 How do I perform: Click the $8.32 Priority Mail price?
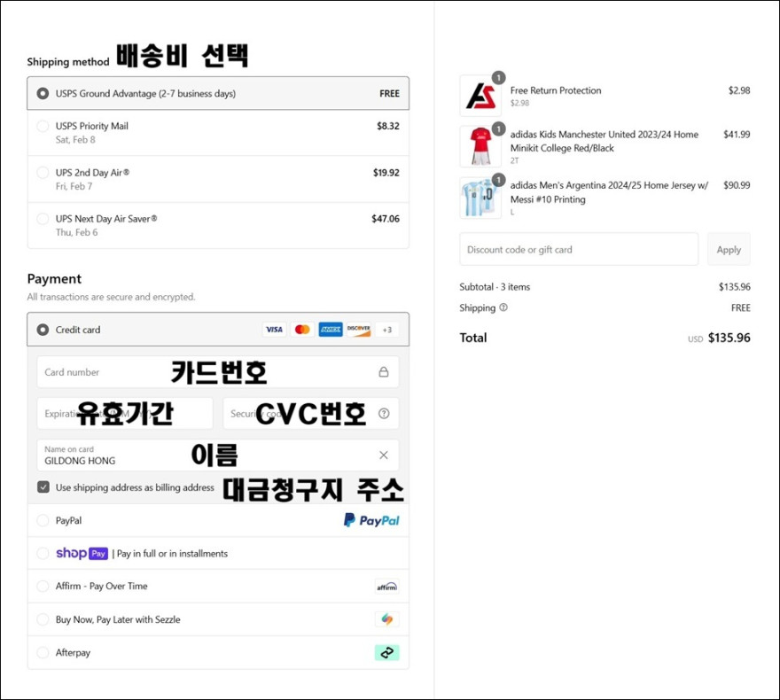[x=388, y=127]
